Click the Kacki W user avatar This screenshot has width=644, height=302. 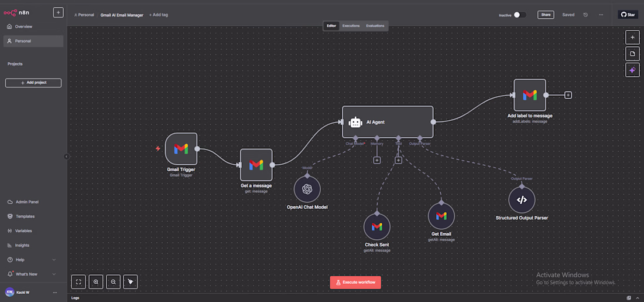(9, 292)
